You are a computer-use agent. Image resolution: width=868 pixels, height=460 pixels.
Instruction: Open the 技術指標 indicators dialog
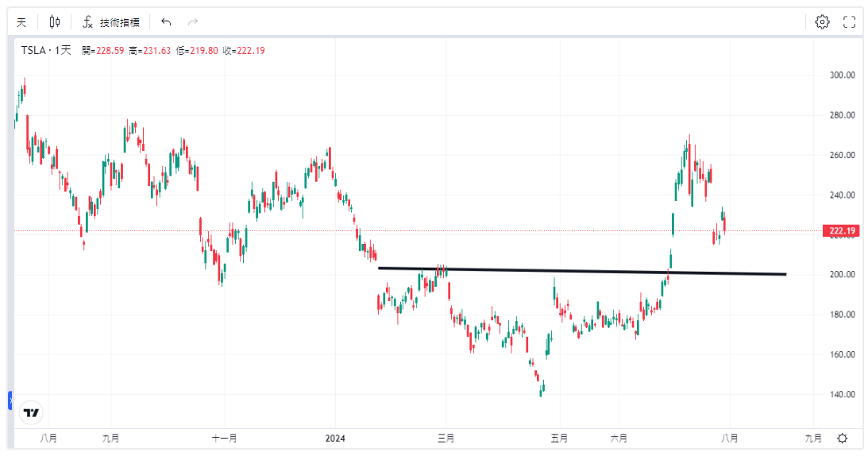click(111, 22)
